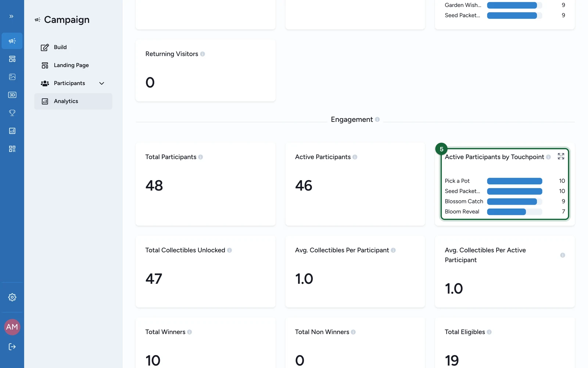Click the Blossom Catch progress bar
The width and height of the screenshot is (588, 368).
tap(514, 202)
